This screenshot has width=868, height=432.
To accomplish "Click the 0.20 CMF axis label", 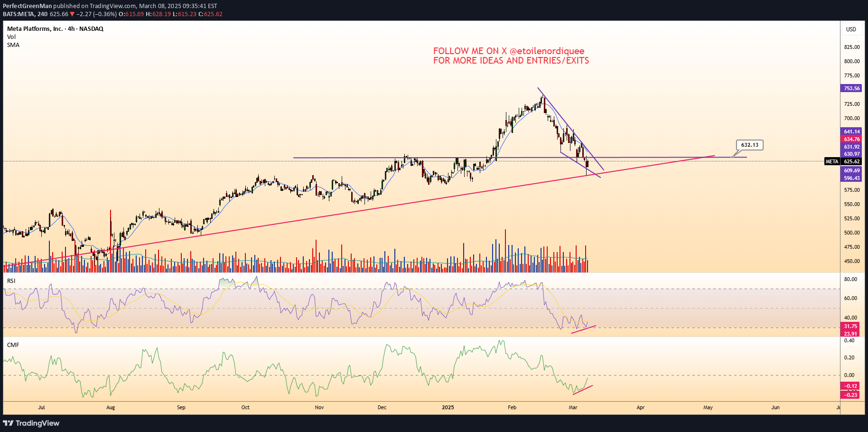I will click(x=849, y=357).
